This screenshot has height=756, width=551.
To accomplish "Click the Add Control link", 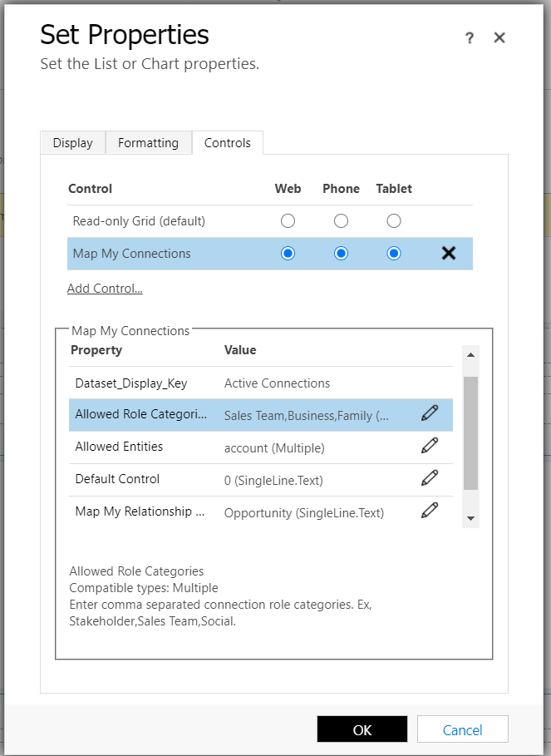I will (105, 289).
